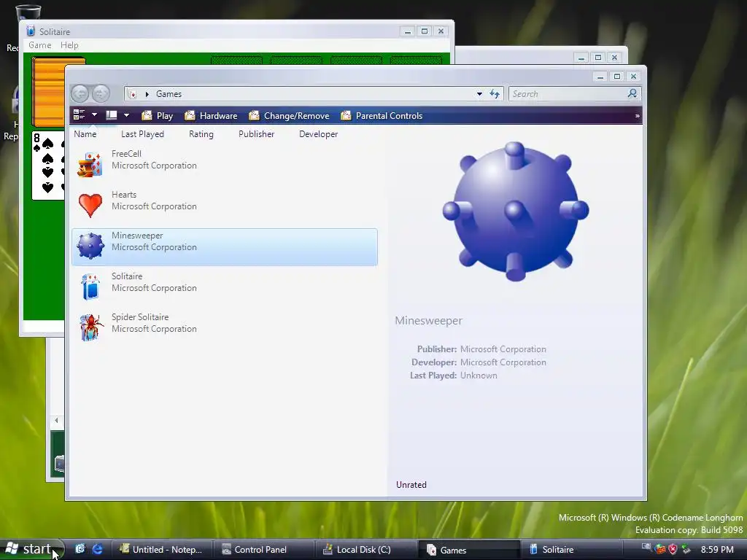Expand the command bar overflow chevron

coord(638,116)
